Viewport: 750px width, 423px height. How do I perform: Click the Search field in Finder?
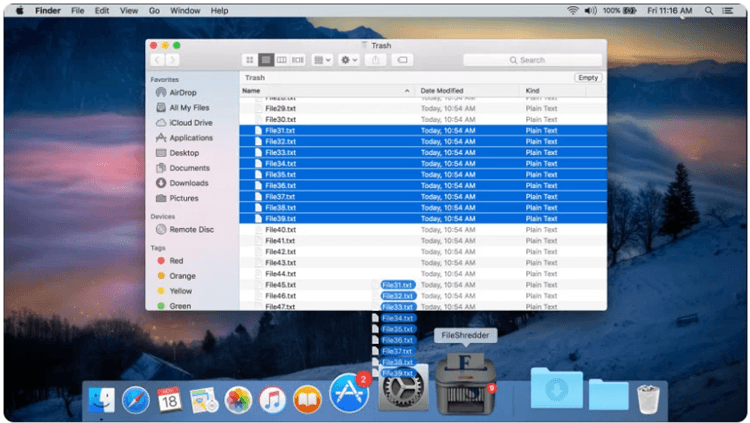tap(530, 60)
